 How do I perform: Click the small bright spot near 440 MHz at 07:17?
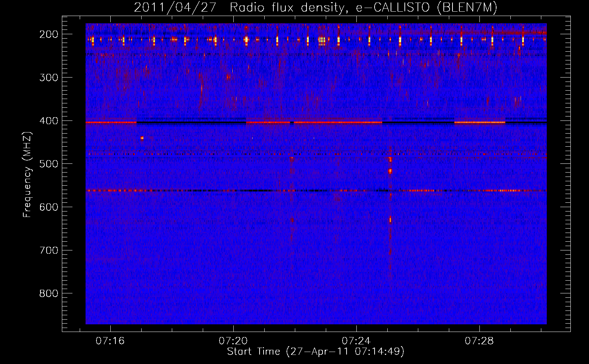click(142, 138)
